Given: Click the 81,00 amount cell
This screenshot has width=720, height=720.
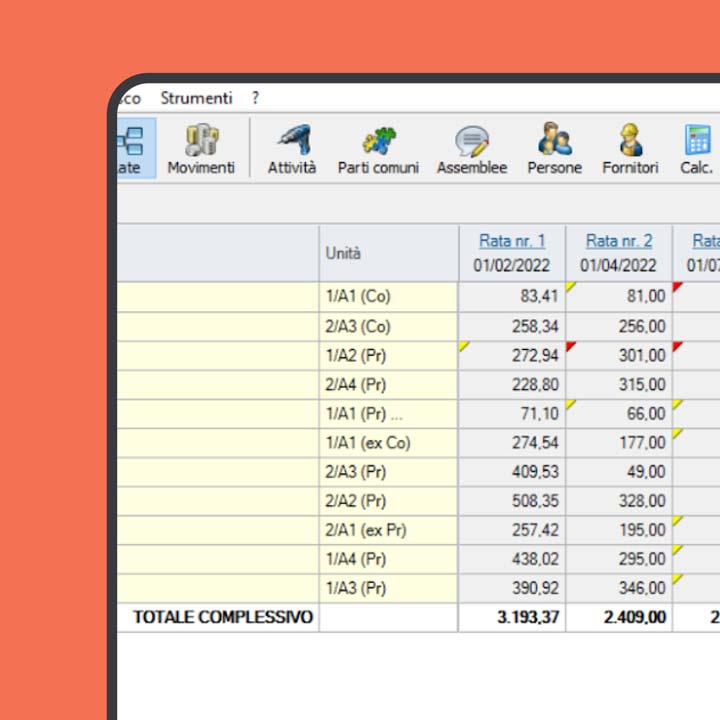Looking at the screenshot, I should [619, 297].
